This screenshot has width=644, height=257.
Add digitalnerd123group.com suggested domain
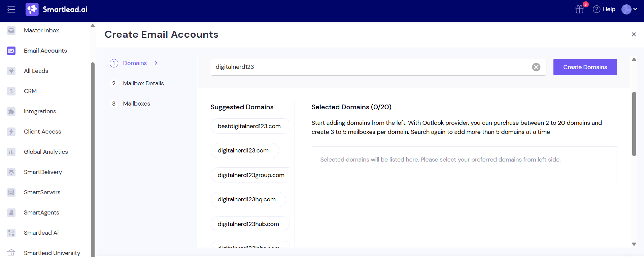250,175
